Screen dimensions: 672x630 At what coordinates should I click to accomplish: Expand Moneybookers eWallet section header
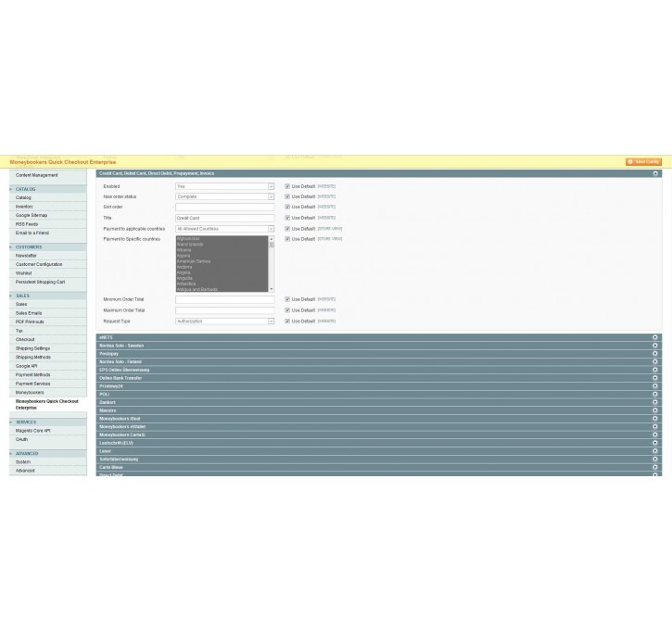378,427
